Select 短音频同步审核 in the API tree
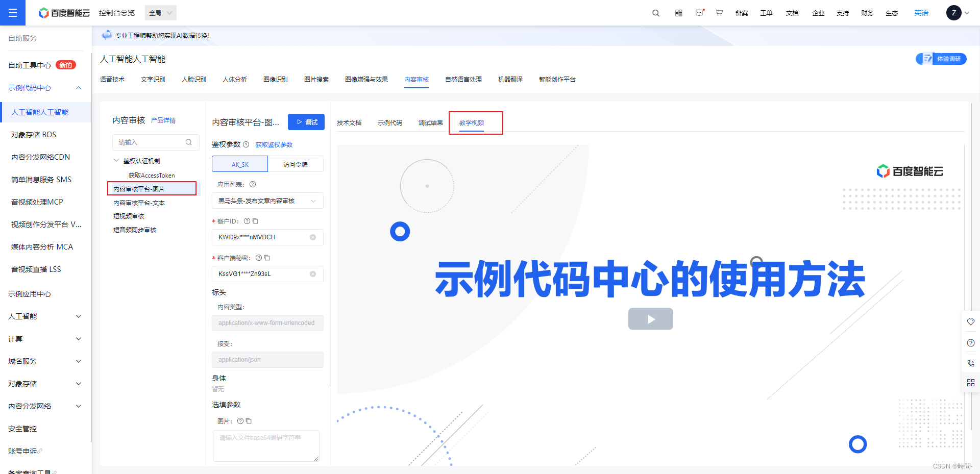 [135, 230]
